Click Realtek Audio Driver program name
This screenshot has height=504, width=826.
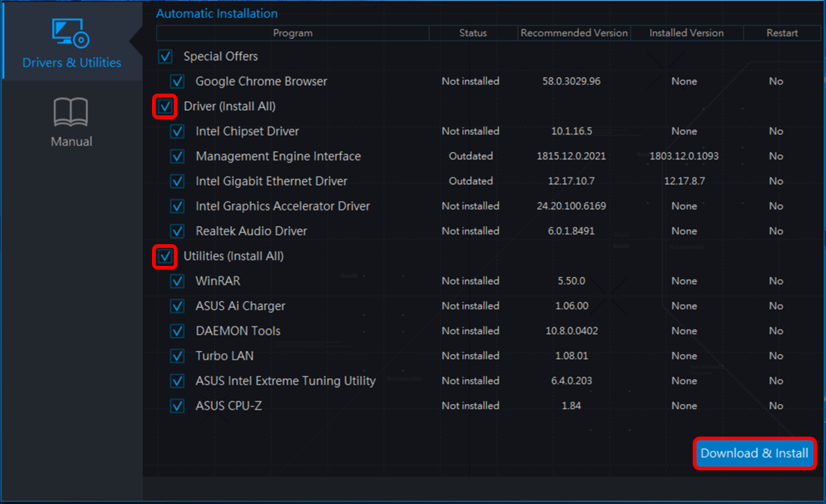coord(252,231)
